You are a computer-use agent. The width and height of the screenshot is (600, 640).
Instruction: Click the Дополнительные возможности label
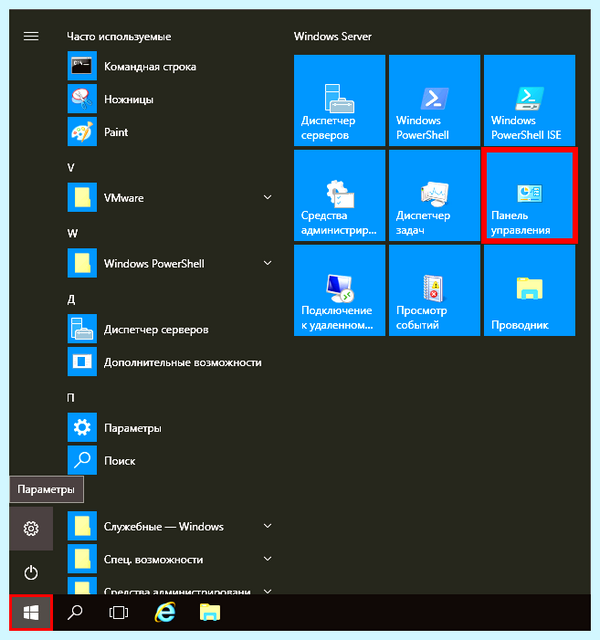(182, 362)
